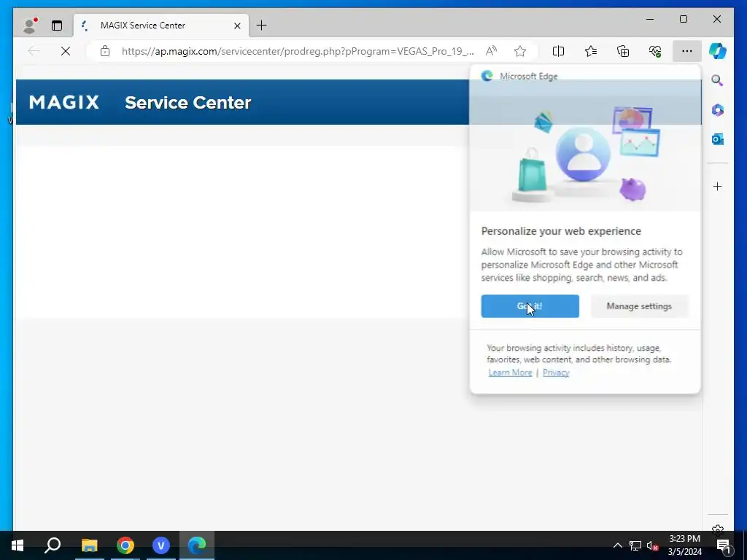Click Manage settings button

639,306
